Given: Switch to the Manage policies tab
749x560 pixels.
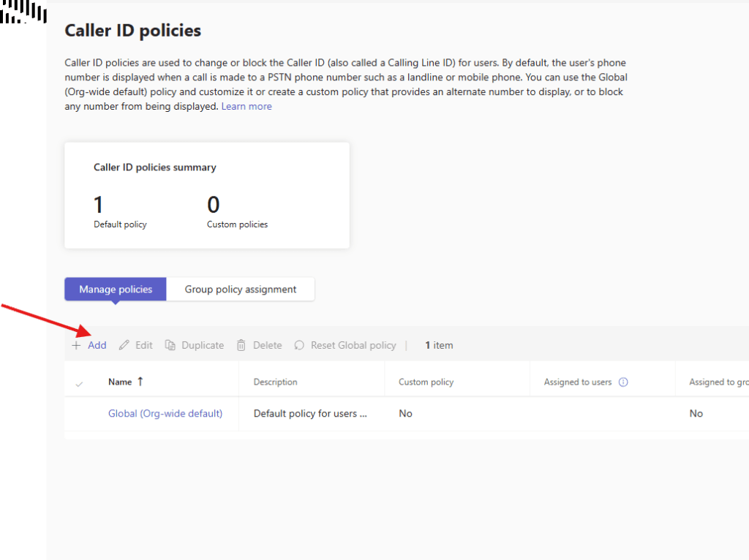Looking at the screenshot, I should [x=116, y=289].
